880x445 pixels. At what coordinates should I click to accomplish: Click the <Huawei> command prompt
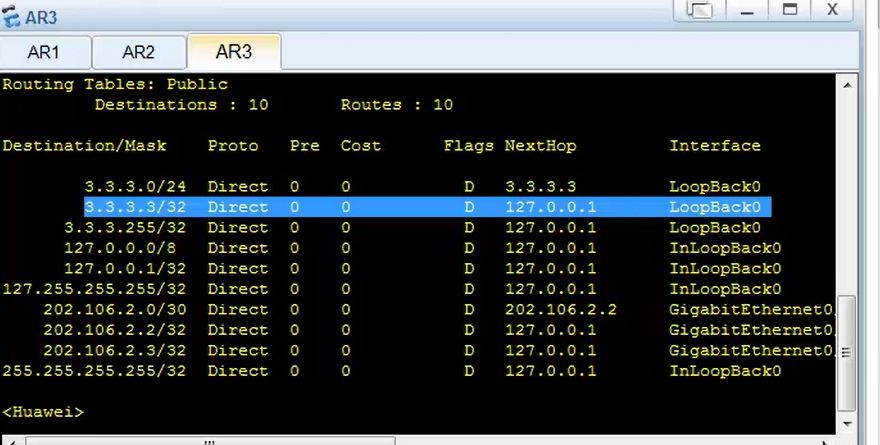click(x=43, y=412)
